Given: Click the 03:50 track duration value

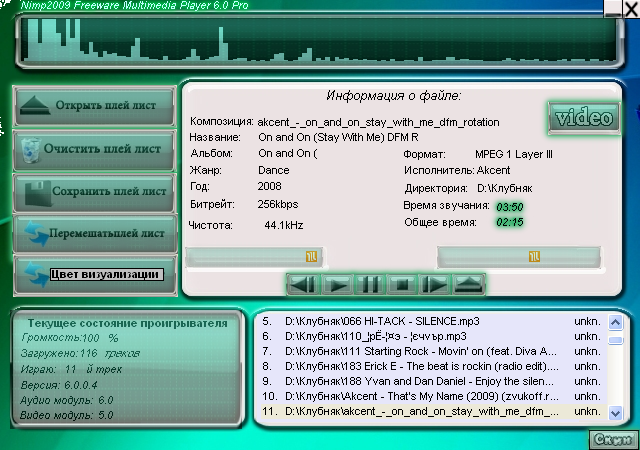Looking at the screenshot, I should (510, 207).
